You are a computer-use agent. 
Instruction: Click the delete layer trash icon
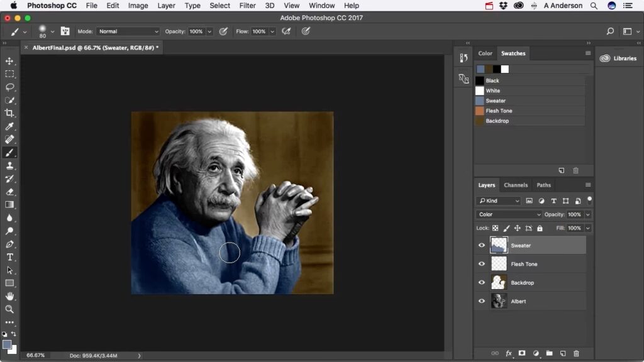[x=576, y=353]
